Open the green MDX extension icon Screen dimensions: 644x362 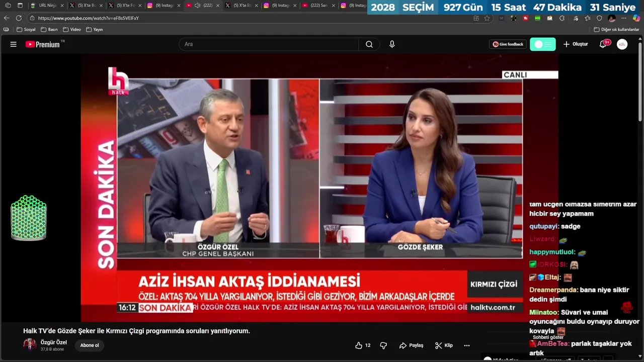pos(538,18)
